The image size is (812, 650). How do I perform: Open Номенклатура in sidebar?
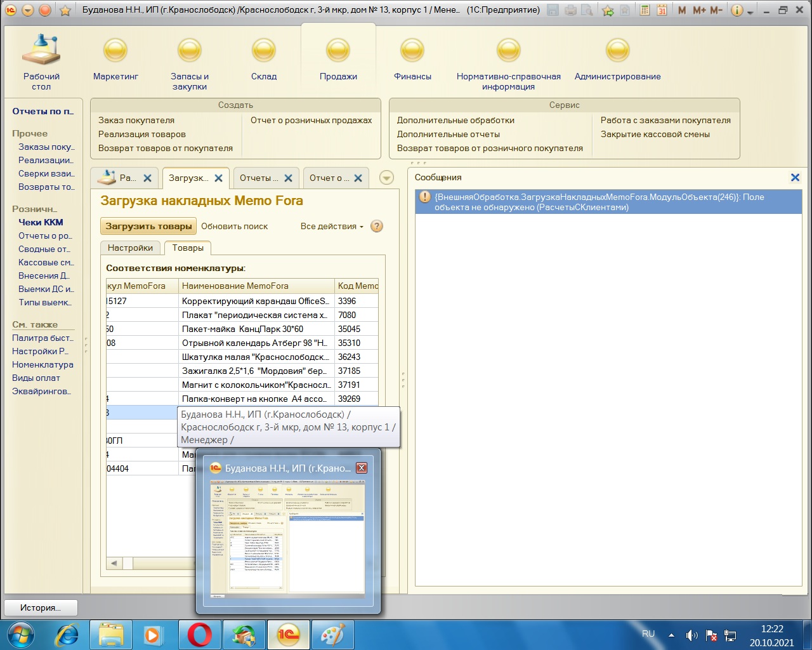pos(43,364)
